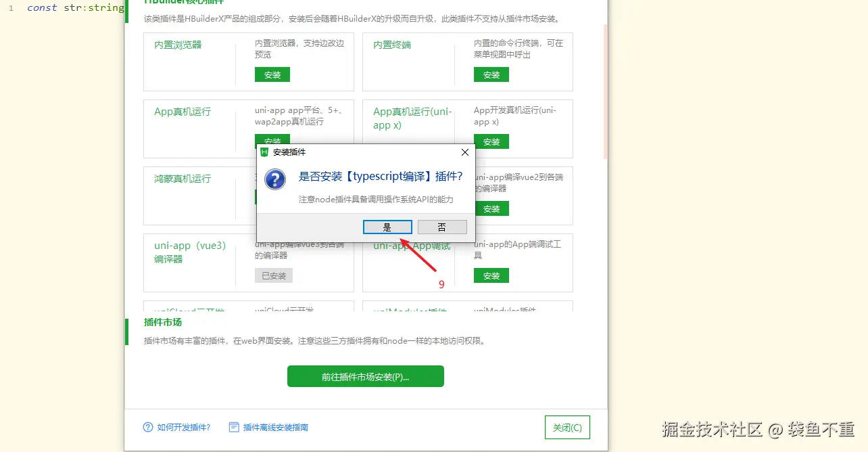Install the 内置终端 plugin
The width and height of the screenshot is (868, 452).
pos(491,74)
